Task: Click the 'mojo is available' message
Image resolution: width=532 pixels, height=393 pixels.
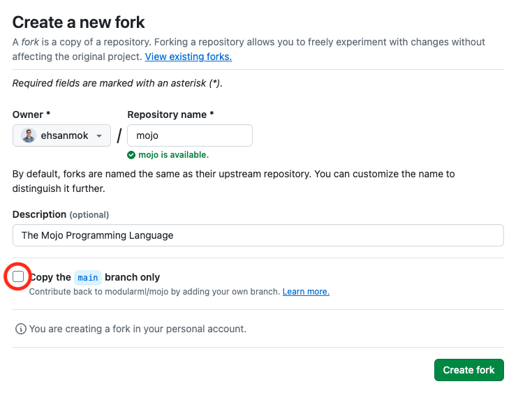Action: click(173, 155)
